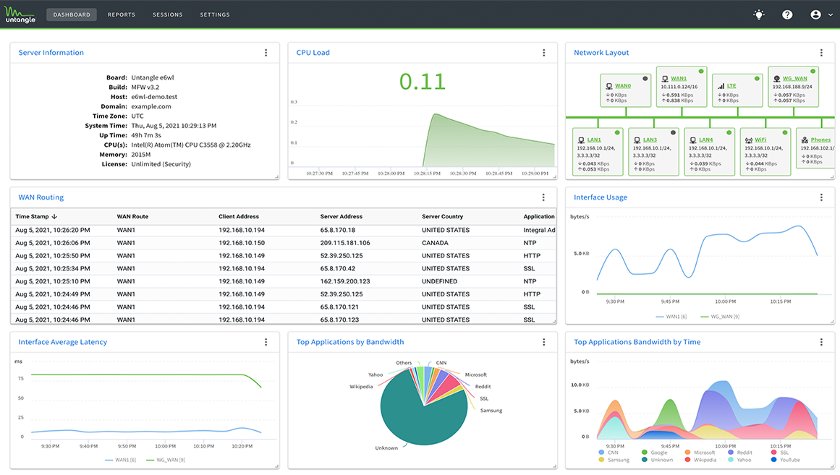This screenshot has width=840, height=475.
Task: Click LAN3's gray offline status dot
Action: click(x=673, y=132)
